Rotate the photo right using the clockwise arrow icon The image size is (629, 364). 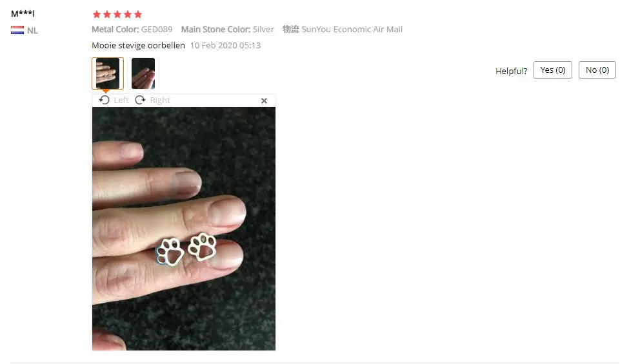140,100
